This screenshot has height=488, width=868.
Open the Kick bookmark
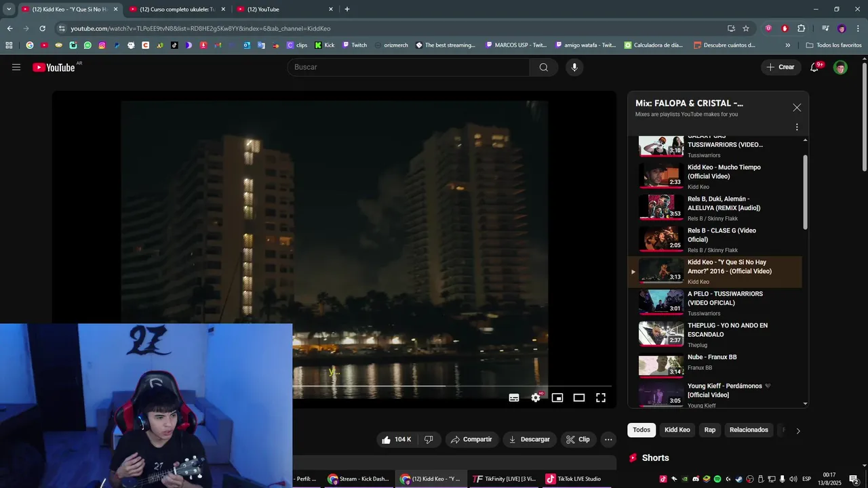pos(324,45)
